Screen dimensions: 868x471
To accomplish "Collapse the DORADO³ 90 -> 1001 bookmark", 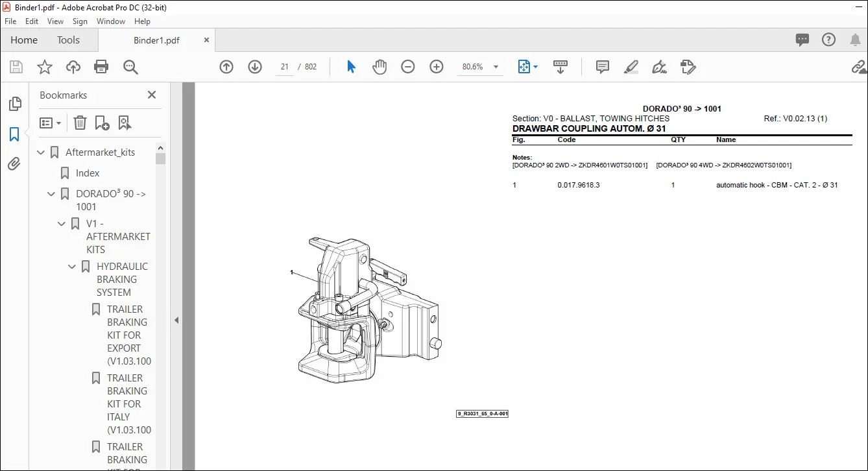I will [52, 194].
